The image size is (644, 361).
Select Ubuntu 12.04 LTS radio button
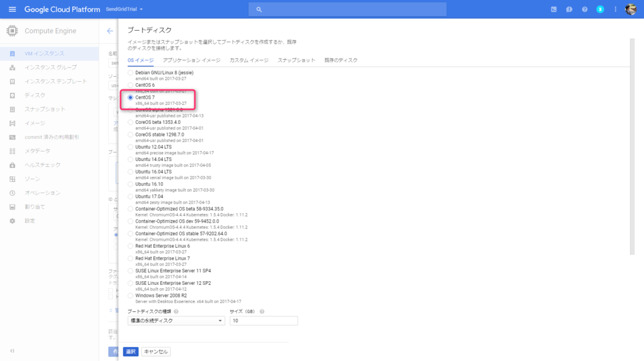(x=130, y=147)
